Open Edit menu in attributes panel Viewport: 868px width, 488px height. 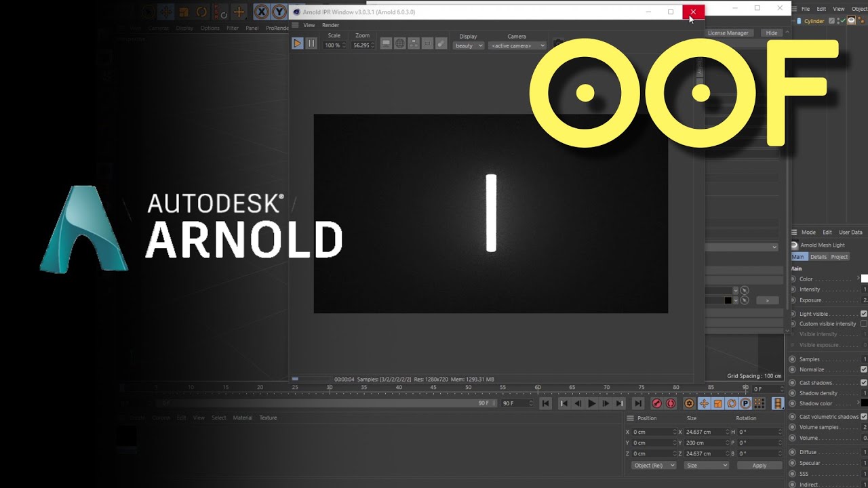click(827, 232)
